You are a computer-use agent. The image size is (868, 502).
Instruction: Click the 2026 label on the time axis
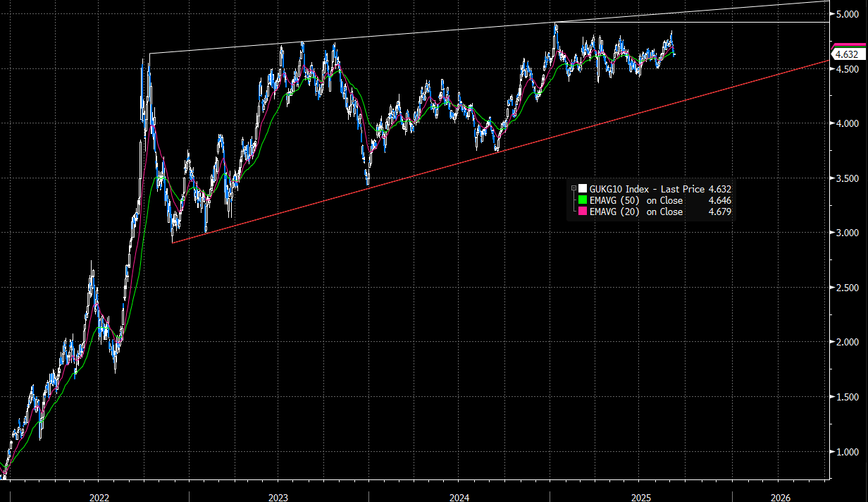[780, 496]
